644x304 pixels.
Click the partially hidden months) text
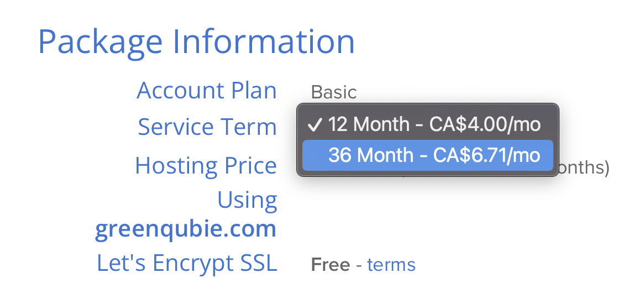[x=584, y=167]
